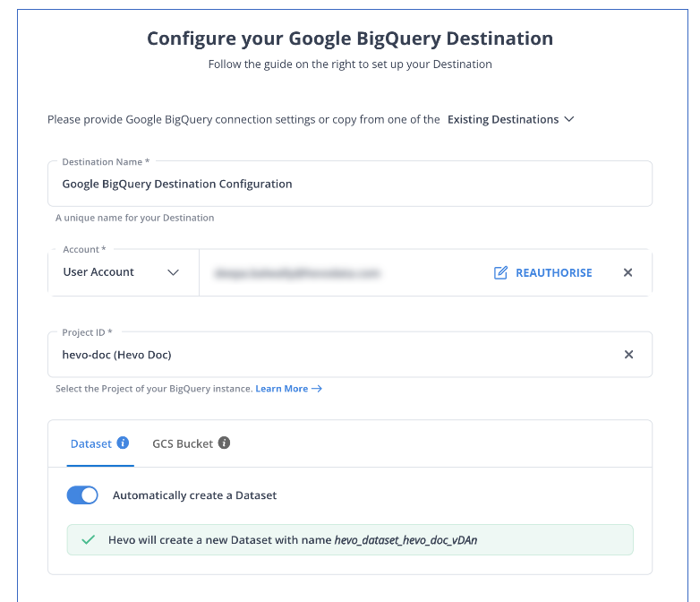The height and width of the screenshot is (602, 700).
Task: Remove the authorised account with X icon
Action: point(627,272)
